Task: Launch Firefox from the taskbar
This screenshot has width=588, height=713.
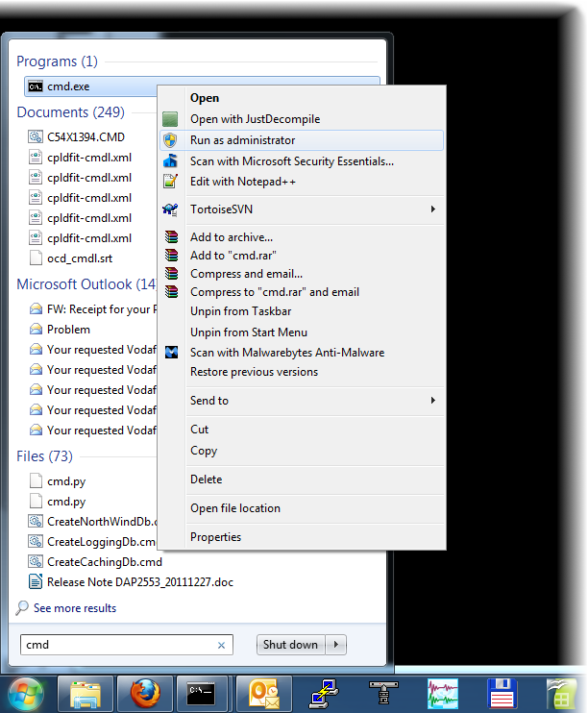Action: (145, 694)
